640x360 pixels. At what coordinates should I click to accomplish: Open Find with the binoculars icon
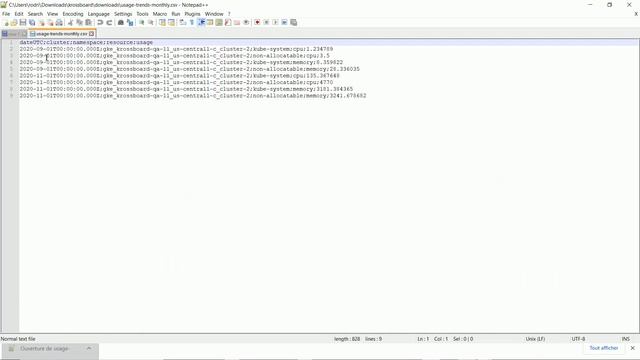(x=120, y=22)
